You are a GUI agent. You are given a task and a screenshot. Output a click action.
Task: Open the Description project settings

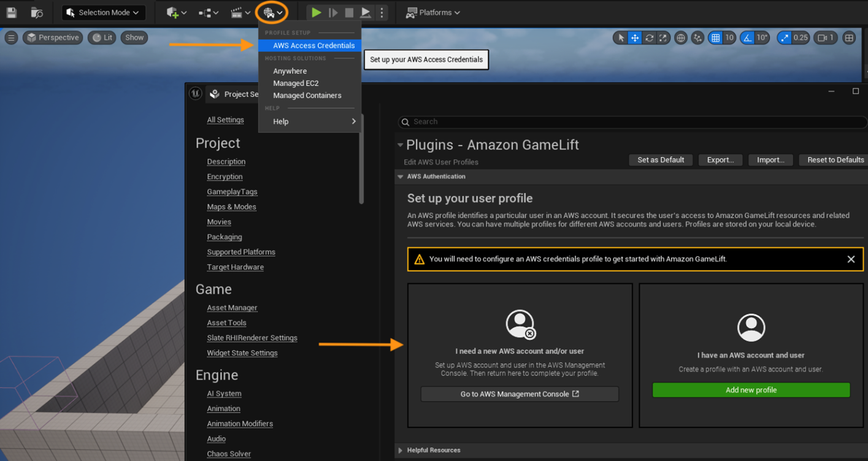[226, 162]
